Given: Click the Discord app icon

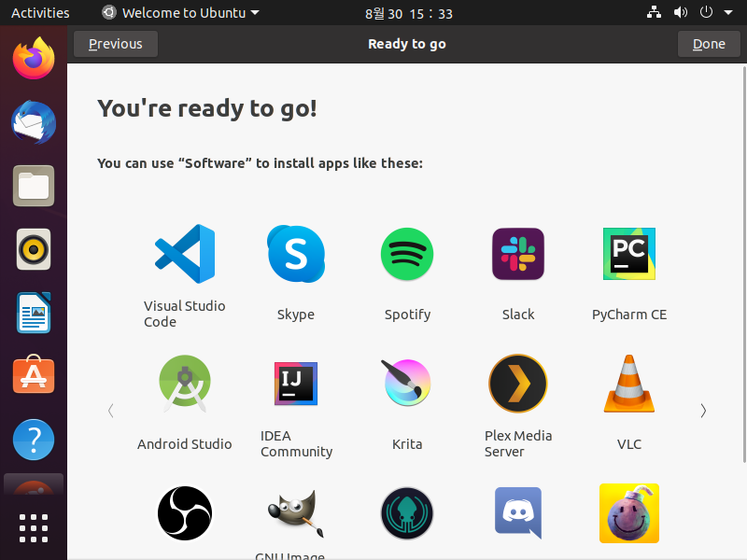Looking at the screenshot, I should (518, 512).
